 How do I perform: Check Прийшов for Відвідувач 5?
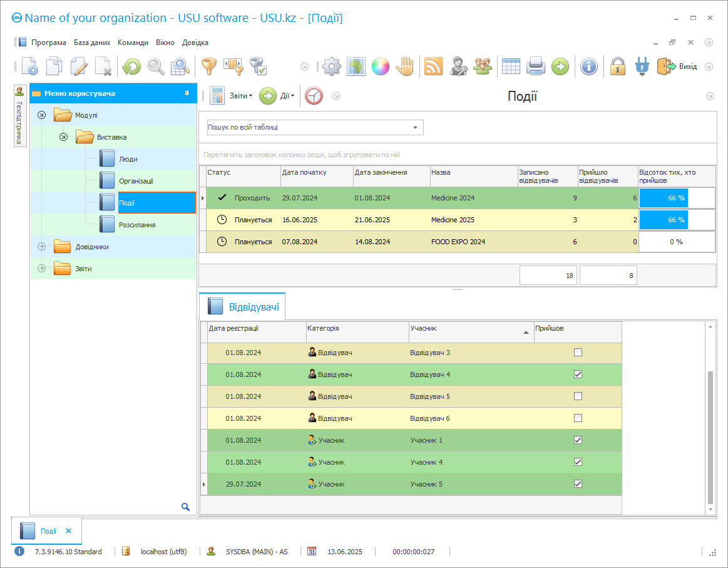pos(578,396)
